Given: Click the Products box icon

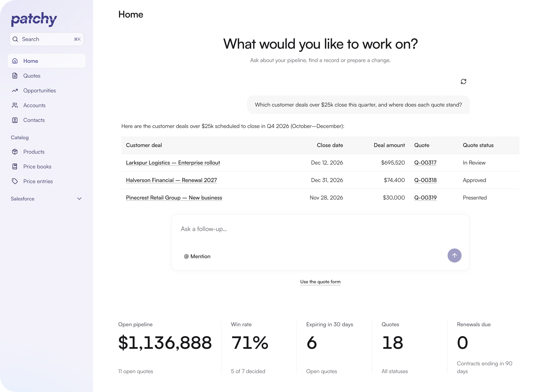Looking at the screenshot, I should pos(15,152).
